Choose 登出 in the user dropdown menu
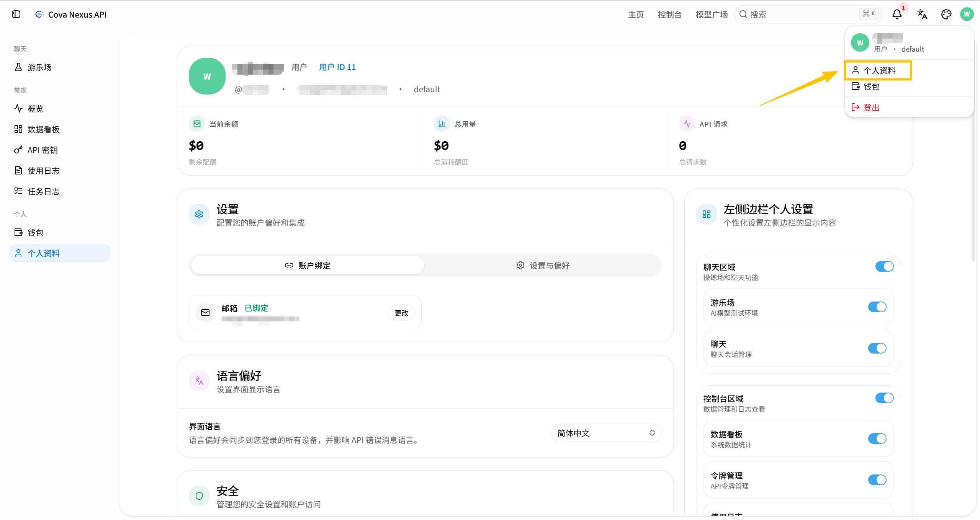The height and width of the screenshot is (520, 980). [909, 108]
